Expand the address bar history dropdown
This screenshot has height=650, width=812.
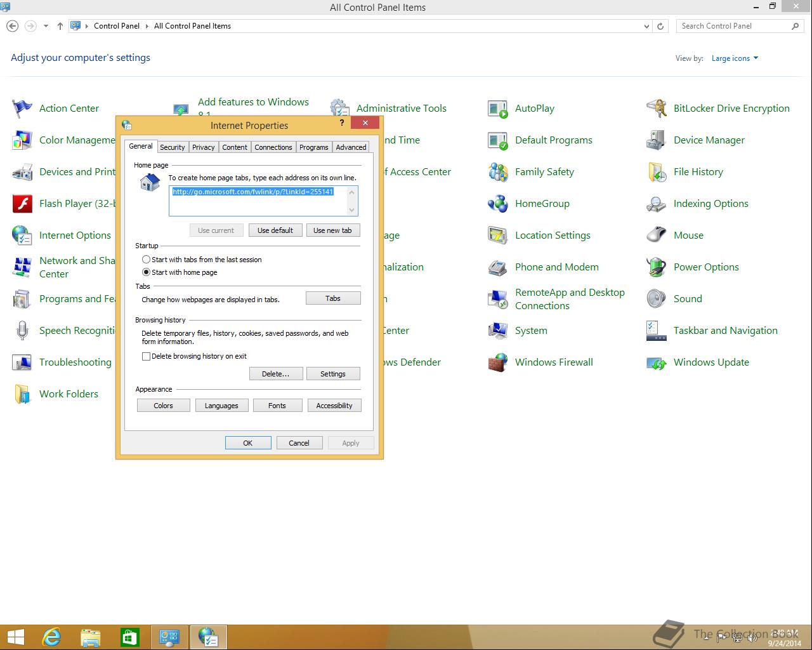tap(646, 26)
